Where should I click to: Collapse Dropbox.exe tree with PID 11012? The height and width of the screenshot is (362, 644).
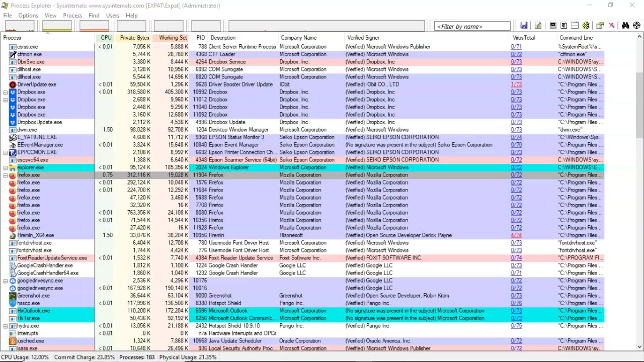pyautogui.click(x=6, y=100)
